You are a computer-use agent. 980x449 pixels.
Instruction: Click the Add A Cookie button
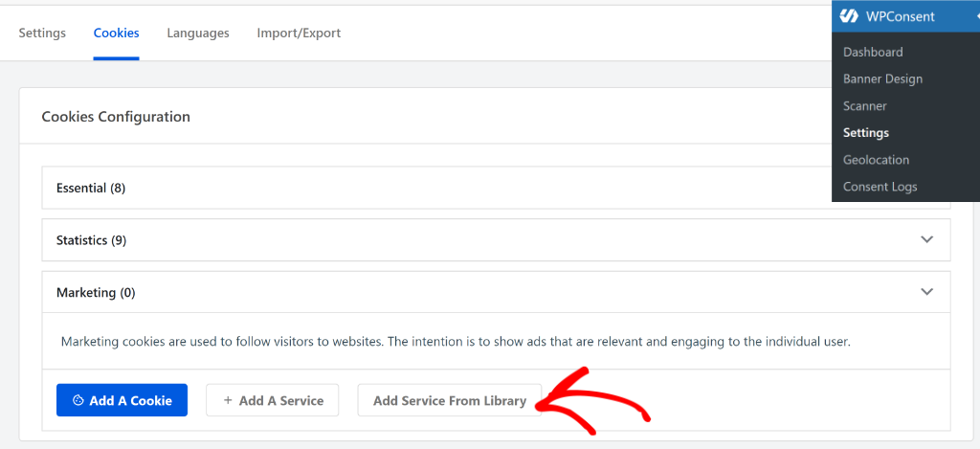(122, 400)
